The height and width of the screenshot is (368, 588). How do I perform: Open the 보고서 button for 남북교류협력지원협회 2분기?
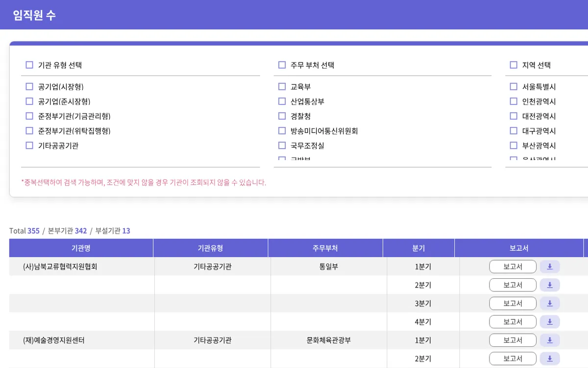[513, 285]
